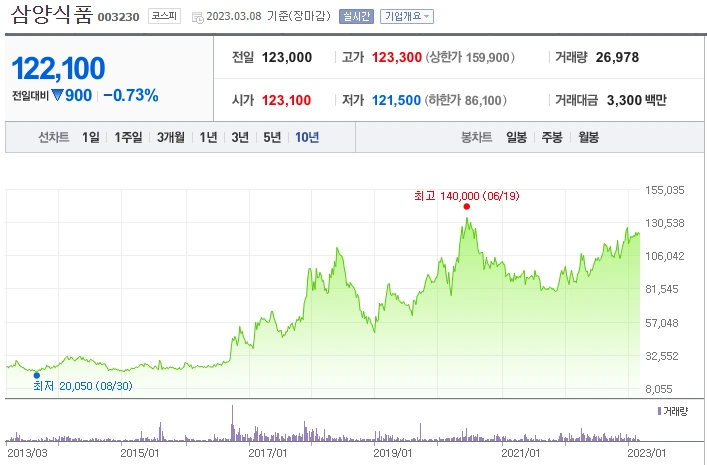This screenshot has height=465, width=707.
Task: Open the 기업개요 dropdown
Action: tap(407, 16)
